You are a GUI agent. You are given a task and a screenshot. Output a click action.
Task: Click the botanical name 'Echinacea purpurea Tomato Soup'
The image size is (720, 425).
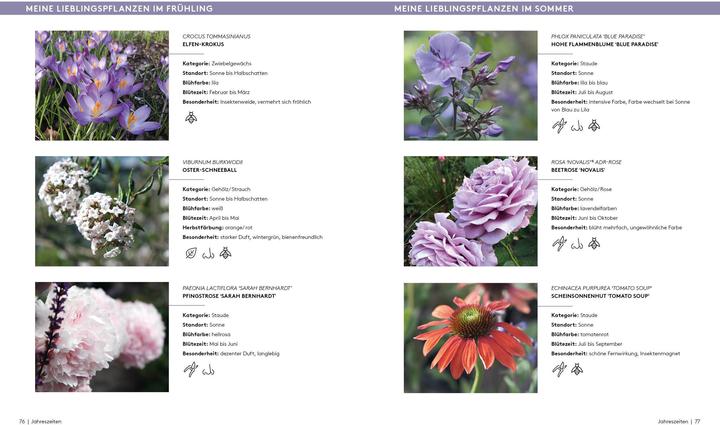coord(602,288)
